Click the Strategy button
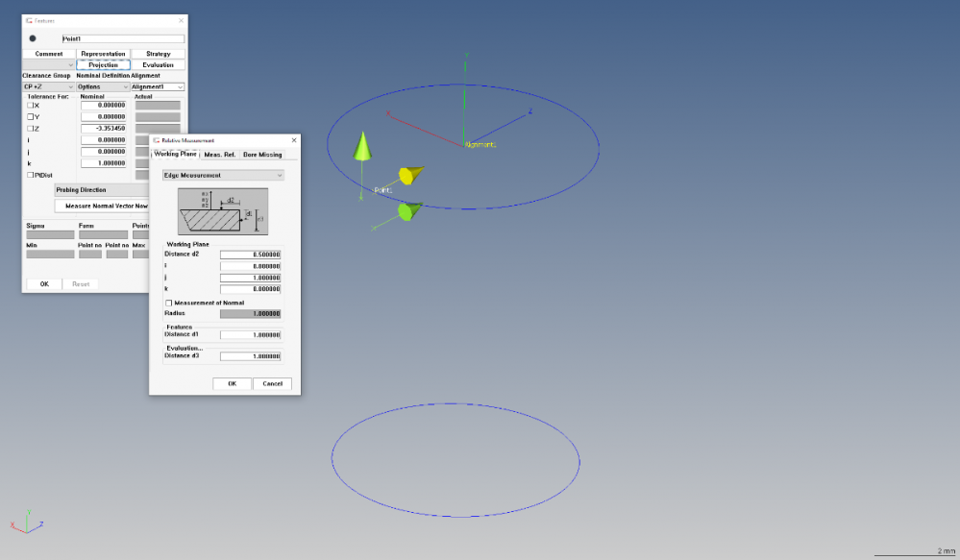This screenshot has width=960, height=560. point(158,54)
